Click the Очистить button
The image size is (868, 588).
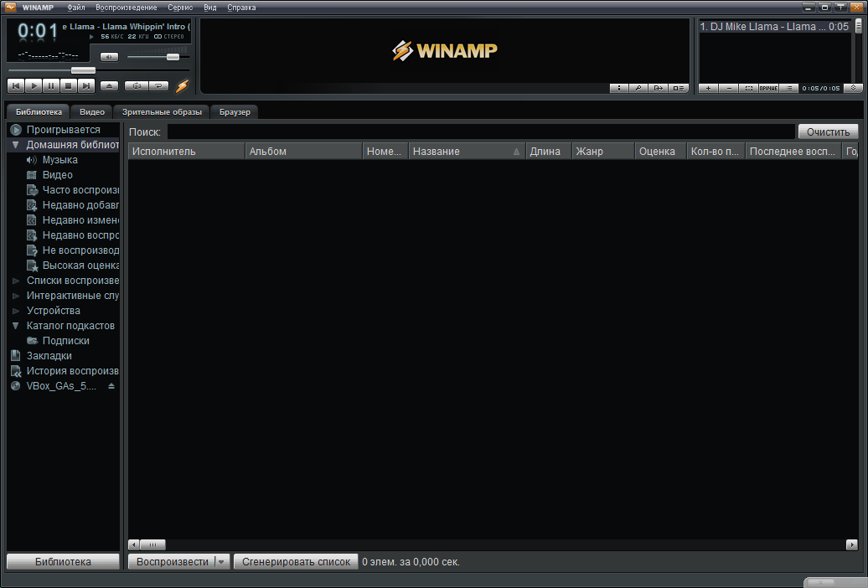(828, 132)
